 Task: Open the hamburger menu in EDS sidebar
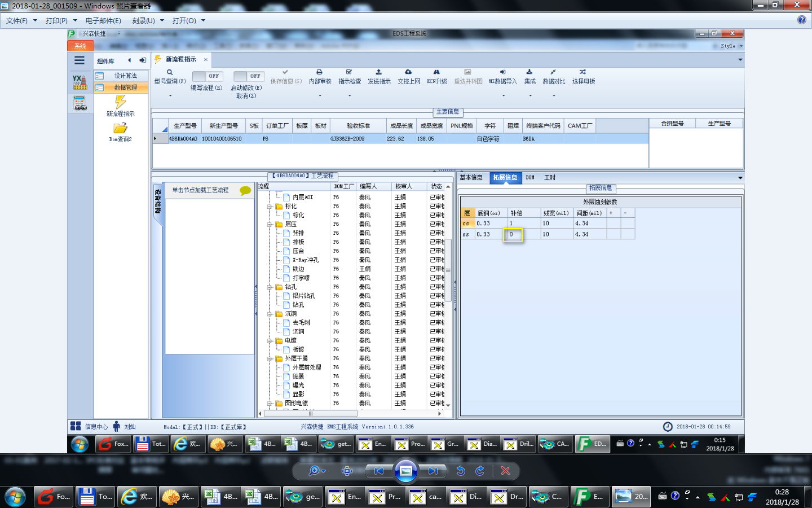pyautogui.click(x=80, y=60)
